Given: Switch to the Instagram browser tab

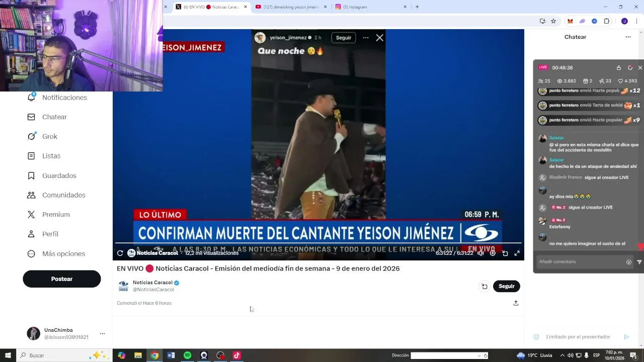Looking at the screenshot, I should point(371,7).
